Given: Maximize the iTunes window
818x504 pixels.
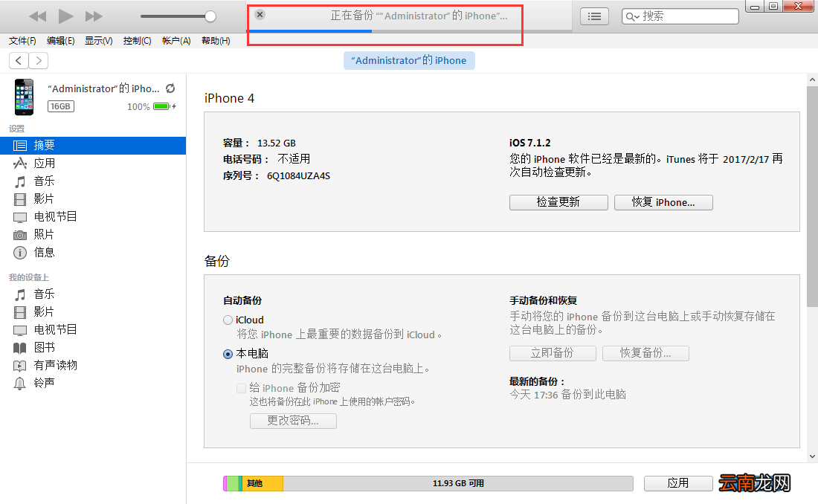Looking at the screenshot, I should [773, 6].
